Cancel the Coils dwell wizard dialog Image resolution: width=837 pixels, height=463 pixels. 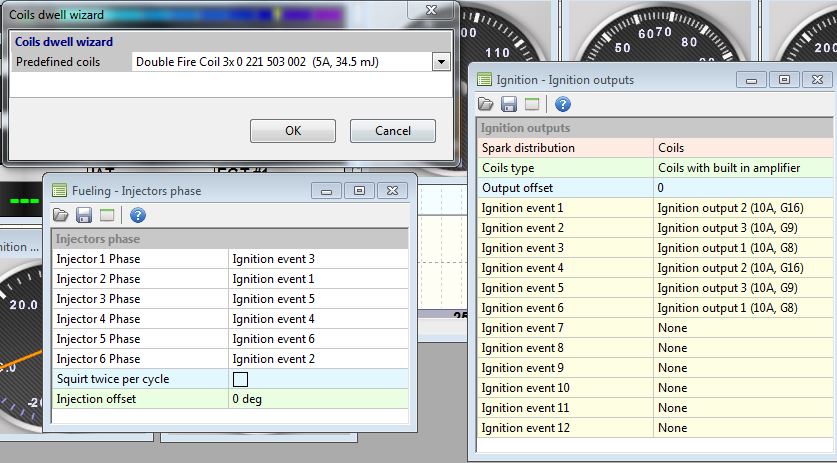coord(393,131)
